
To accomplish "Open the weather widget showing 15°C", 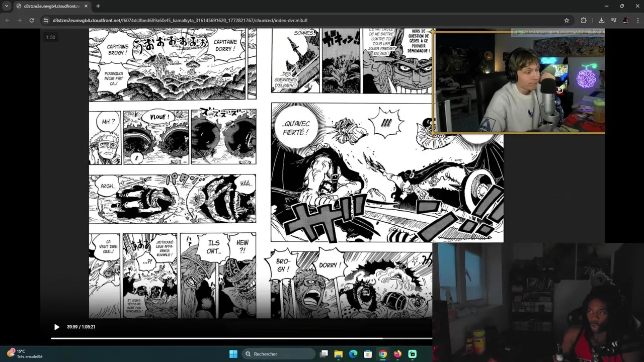I will (x=25, y=354).
